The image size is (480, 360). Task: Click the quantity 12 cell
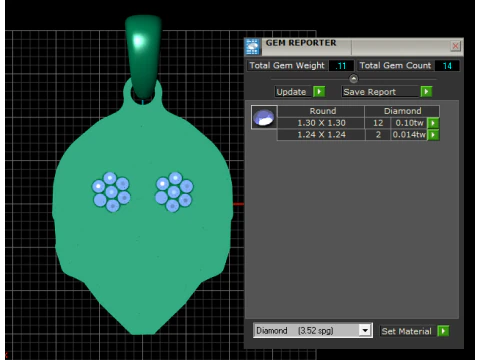(378, 123)
